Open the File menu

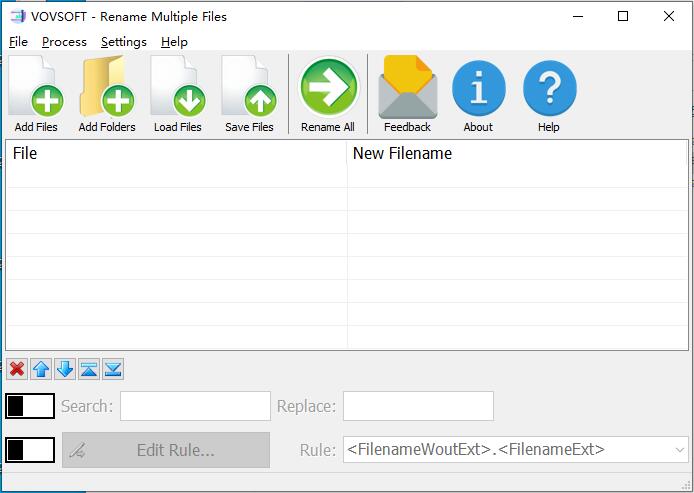tap(18, 42)
